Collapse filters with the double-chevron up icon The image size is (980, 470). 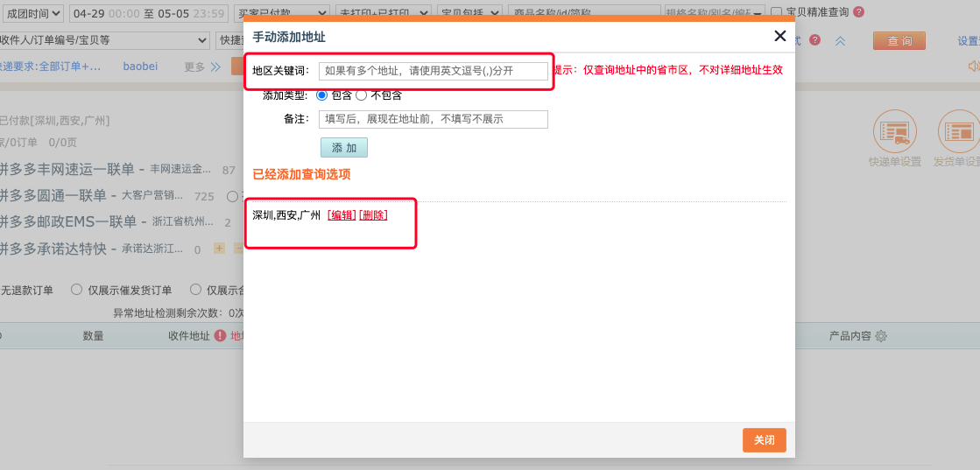coord(840,40)
